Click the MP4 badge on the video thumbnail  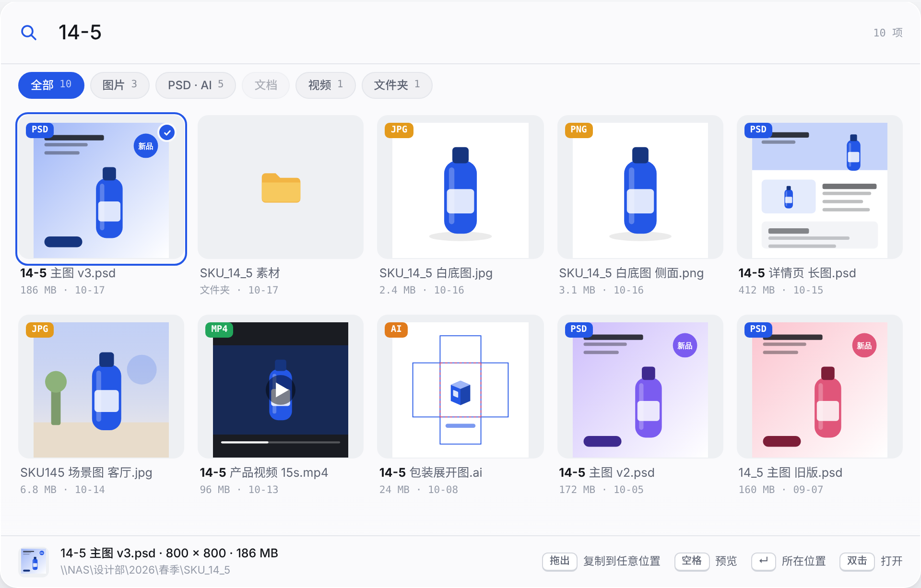tap(219, 329)
